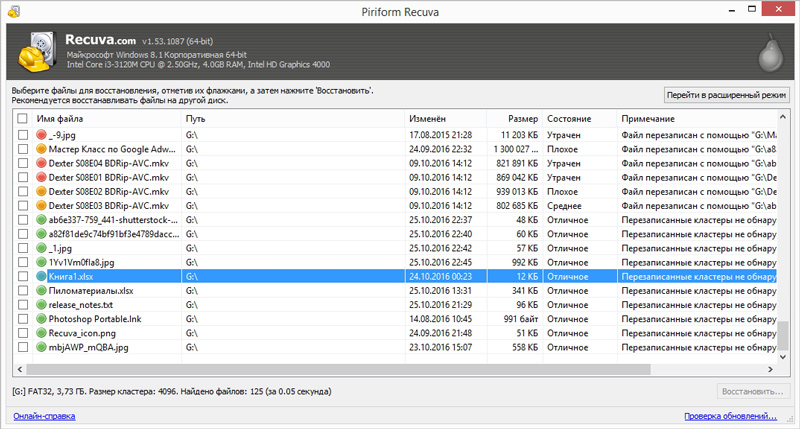Select the file name 1Yv1Vm0fla8.jpg
The height and width of the screenshot is (429, 800).
point(81,262)
